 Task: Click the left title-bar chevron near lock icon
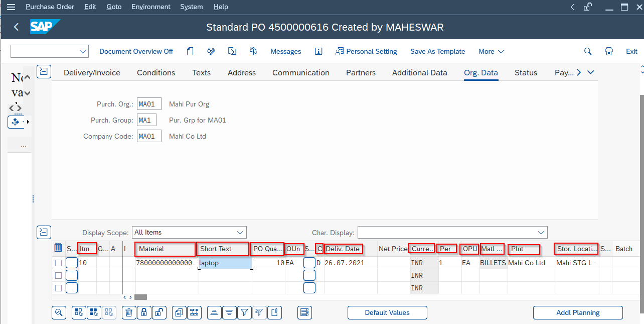pos(573,7)
